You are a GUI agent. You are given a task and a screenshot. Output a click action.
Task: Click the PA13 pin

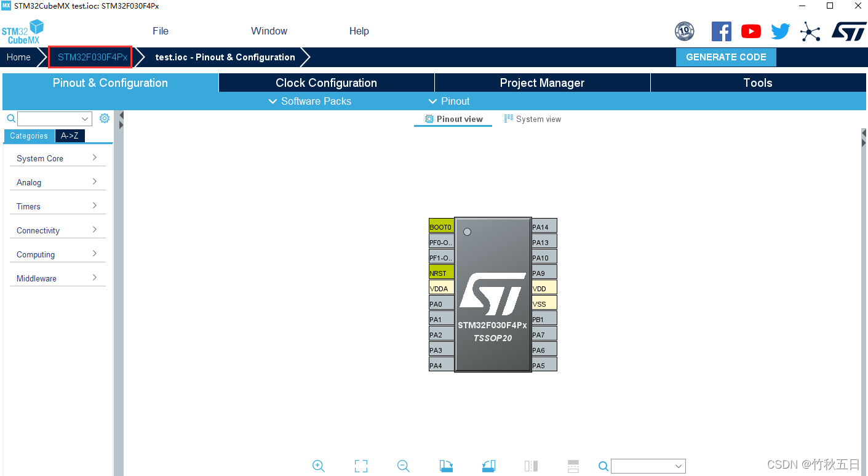[x=544, y=241]
